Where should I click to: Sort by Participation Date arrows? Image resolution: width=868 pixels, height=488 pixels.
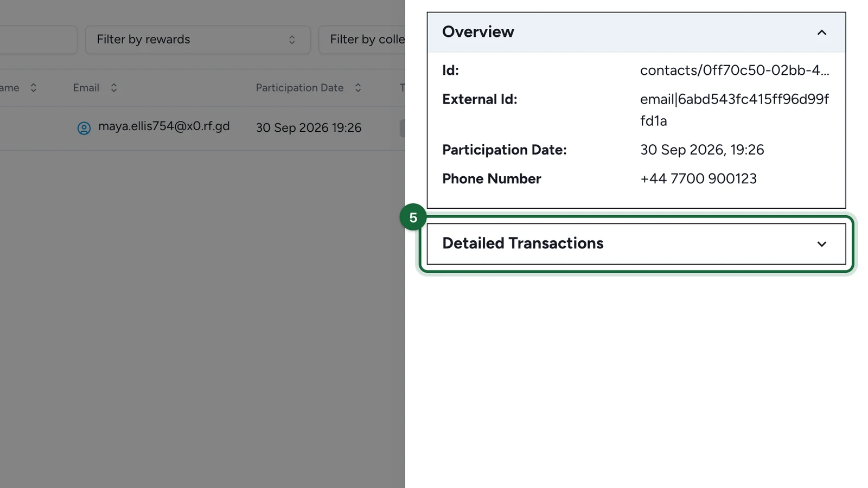358,88
